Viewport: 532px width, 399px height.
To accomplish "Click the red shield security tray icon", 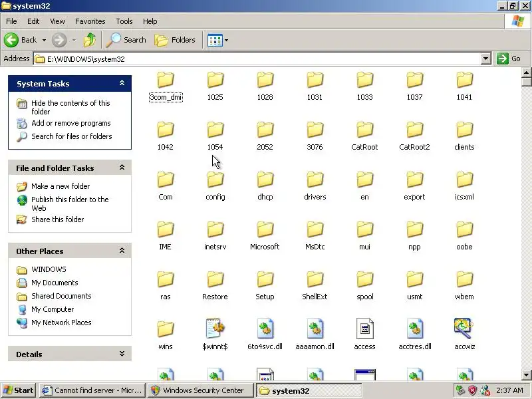I will pos(472,390).
